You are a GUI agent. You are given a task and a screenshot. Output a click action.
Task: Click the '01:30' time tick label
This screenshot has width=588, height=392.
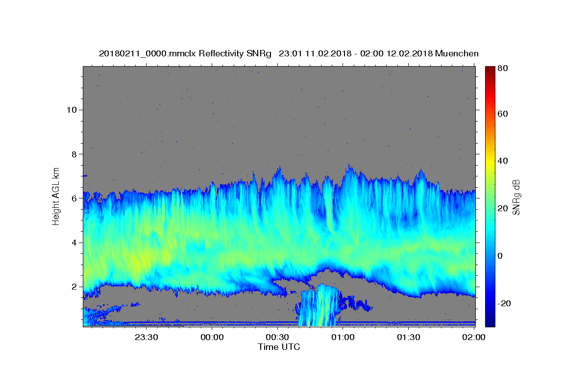[408, 337]
